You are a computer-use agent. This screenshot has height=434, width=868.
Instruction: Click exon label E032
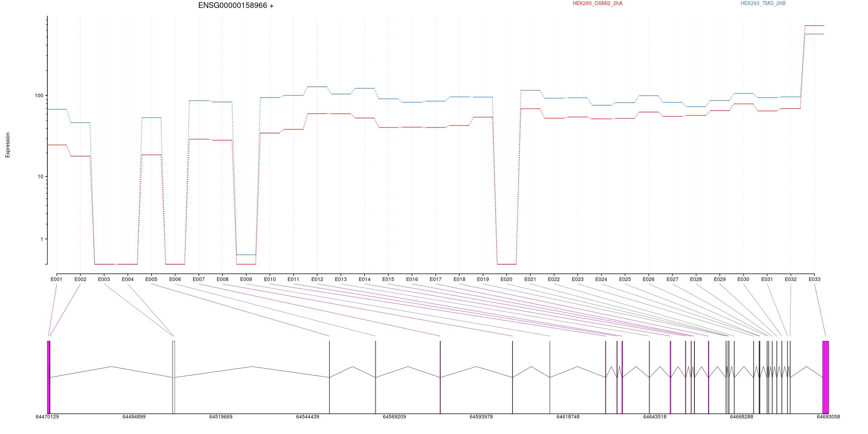click(791, 279)
